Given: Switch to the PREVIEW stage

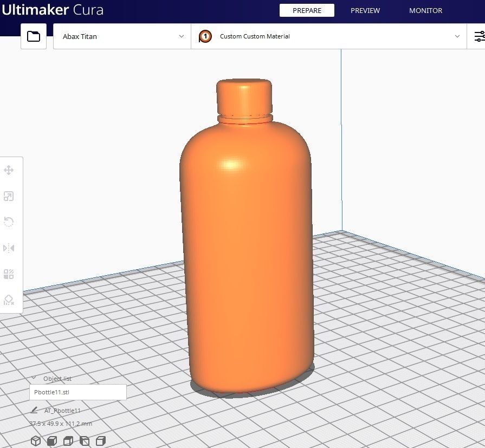Looking at the screenshot, I should click(365, 10).
